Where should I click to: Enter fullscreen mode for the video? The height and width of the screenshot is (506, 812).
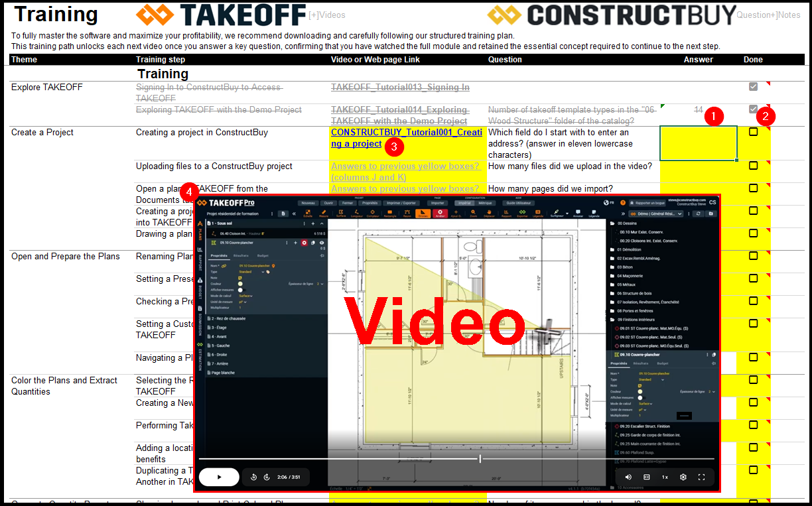click(x=701, y=477)
